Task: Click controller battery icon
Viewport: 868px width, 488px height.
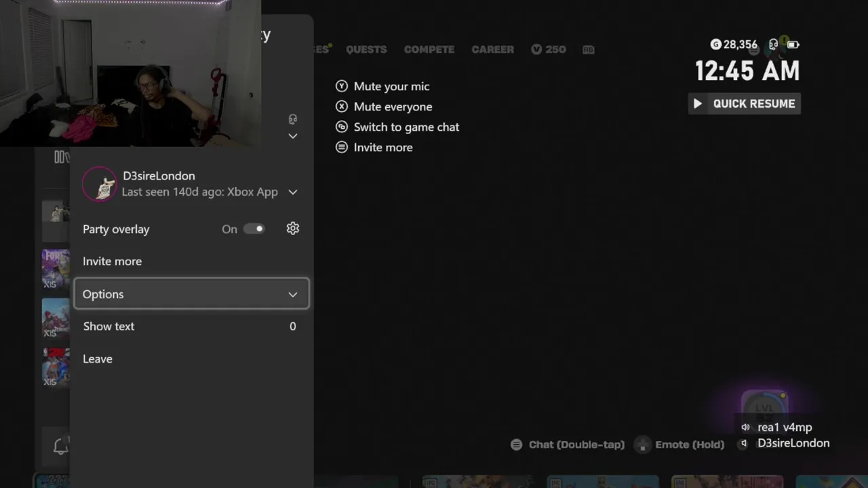Action: (793, 45)
